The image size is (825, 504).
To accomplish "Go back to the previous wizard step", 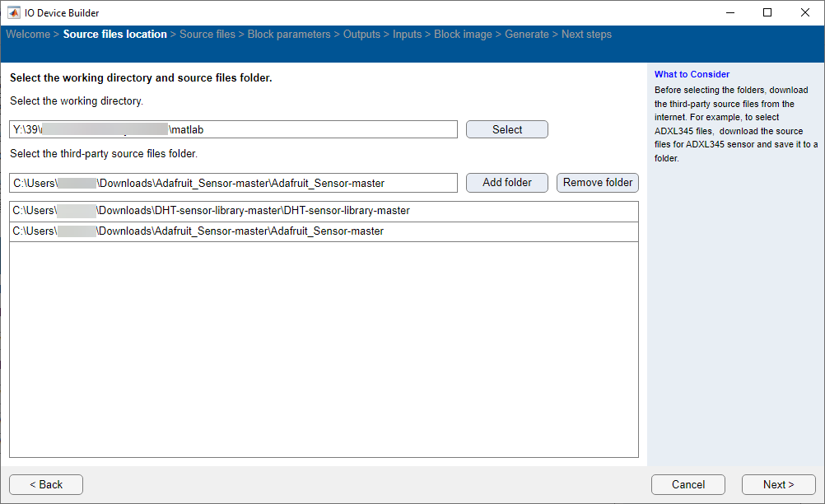I will 45,484.
